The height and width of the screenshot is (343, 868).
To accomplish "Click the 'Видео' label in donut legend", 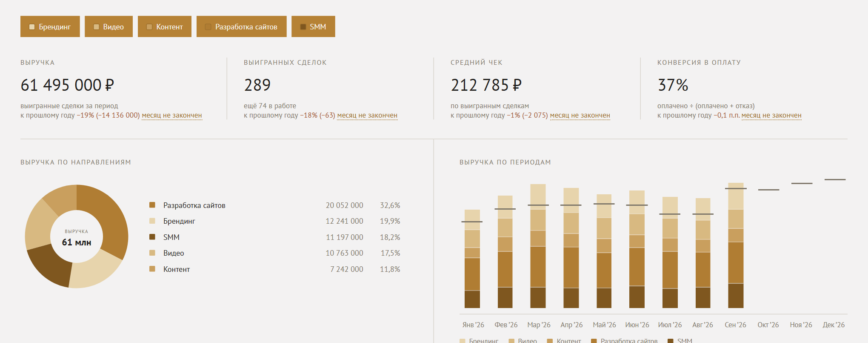I will click(174, 253).
